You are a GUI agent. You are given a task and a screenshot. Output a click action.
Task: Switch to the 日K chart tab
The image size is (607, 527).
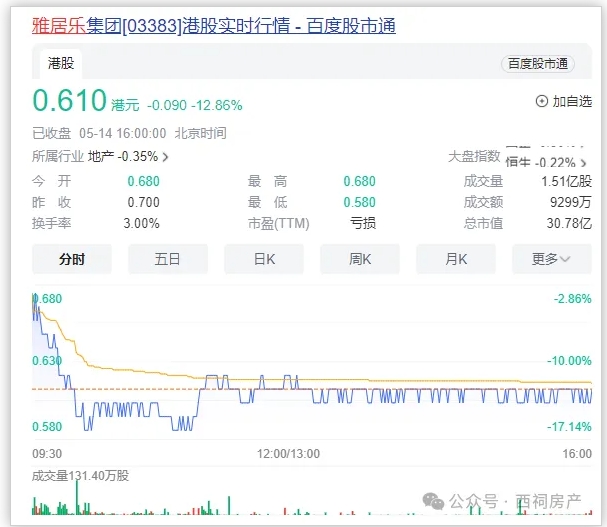click(x=264, y=259)
